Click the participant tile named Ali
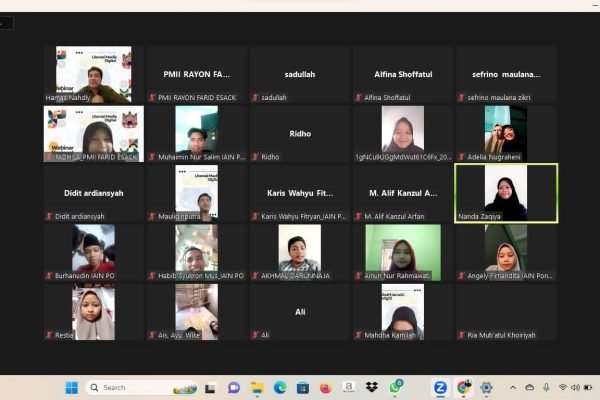 (x=299, y=311)
